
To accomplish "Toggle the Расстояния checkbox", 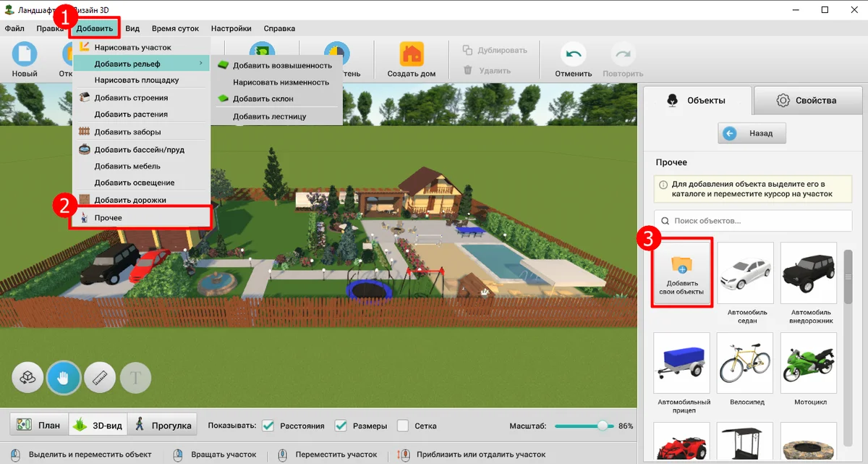I will [268, 426].
